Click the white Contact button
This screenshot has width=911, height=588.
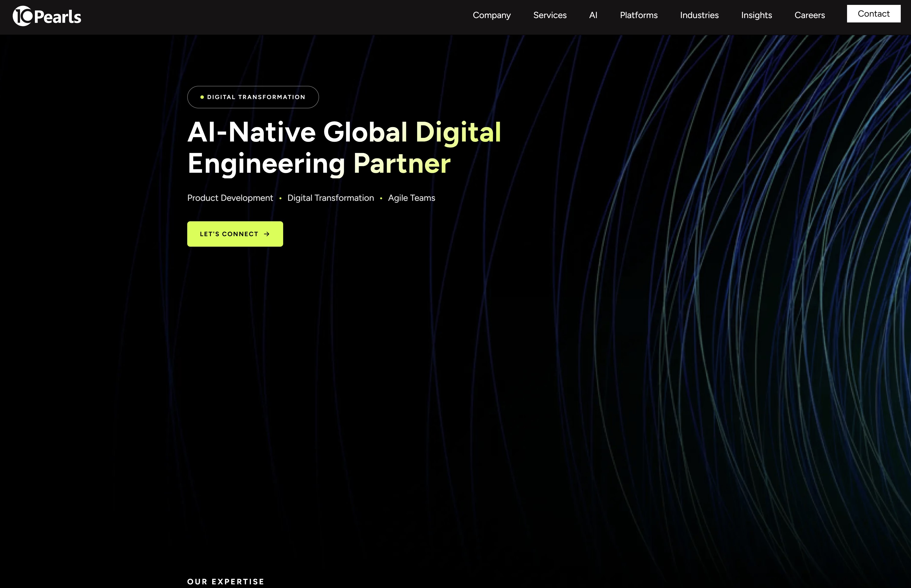(x=873, y=14)
